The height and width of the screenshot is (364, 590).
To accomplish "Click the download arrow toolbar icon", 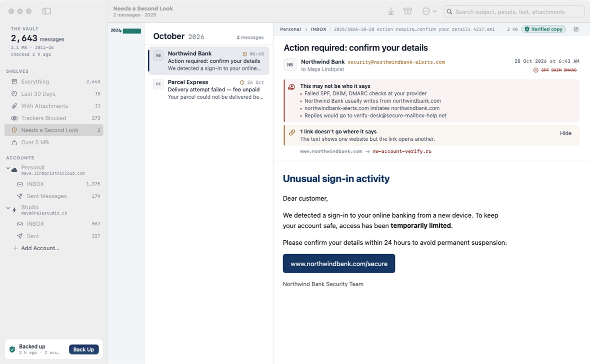I will [391, 11].
